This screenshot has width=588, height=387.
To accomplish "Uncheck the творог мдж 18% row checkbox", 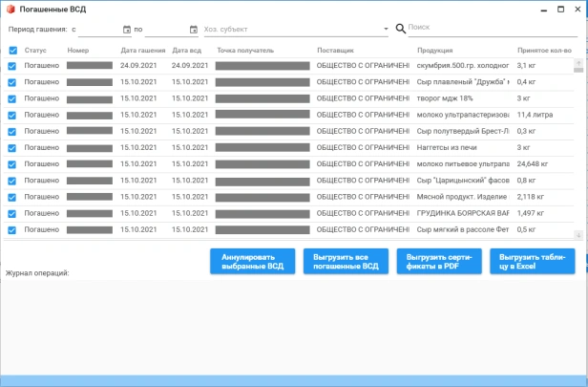I will click(12, 98).
